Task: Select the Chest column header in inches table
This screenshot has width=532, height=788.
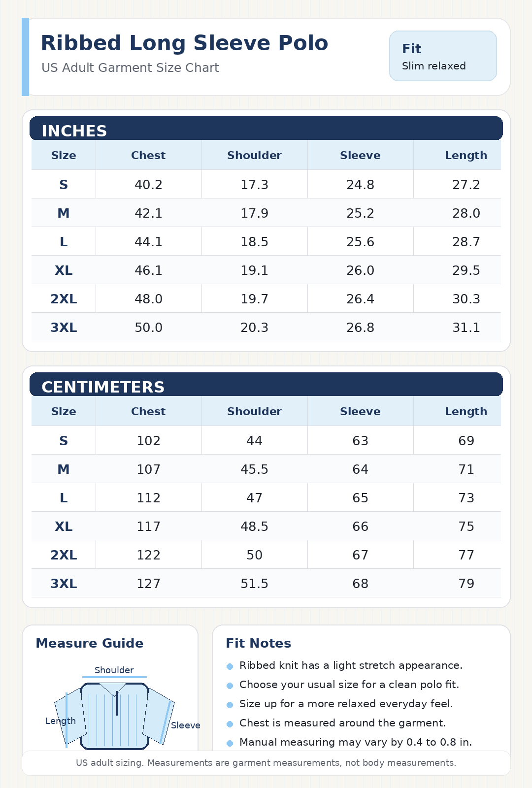Action: click(148, 155)
